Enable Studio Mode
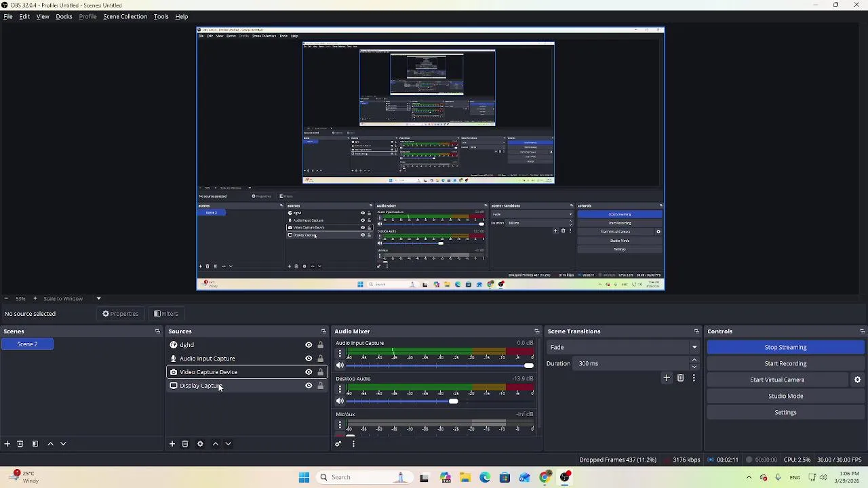868x488 pixels. click(x=785, y=396)
